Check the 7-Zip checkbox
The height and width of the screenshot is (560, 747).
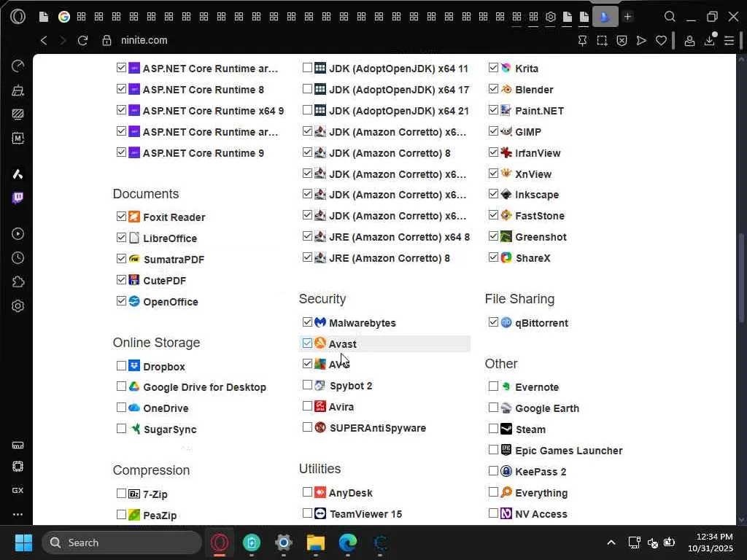(x=121, y=494)
